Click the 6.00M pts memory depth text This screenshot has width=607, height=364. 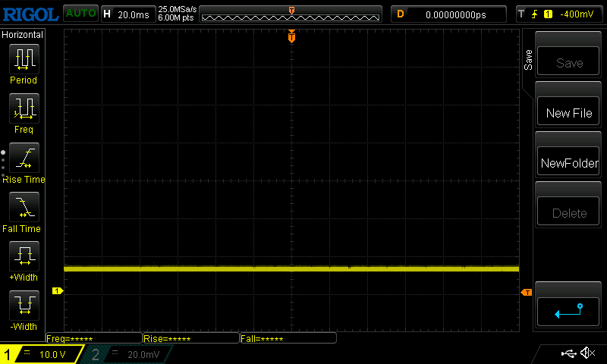pos(176,17)
